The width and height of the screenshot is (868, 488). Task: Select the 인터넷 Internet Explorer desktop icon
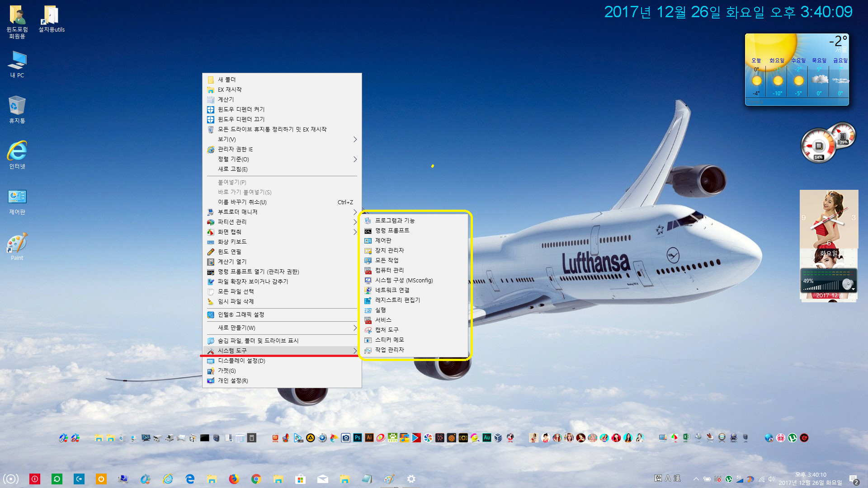coord(17,155)
